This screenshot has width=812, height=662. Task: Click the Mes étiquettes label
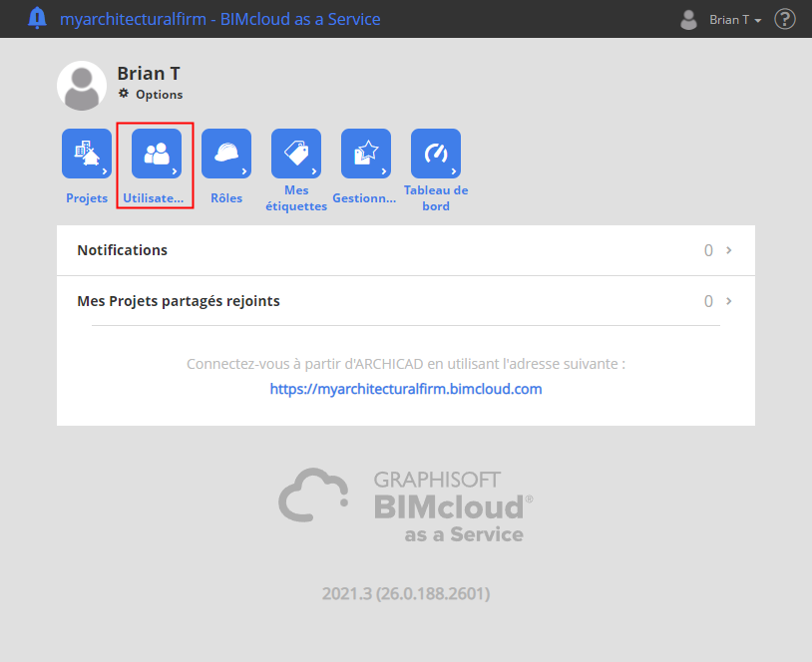coord(296,198)
